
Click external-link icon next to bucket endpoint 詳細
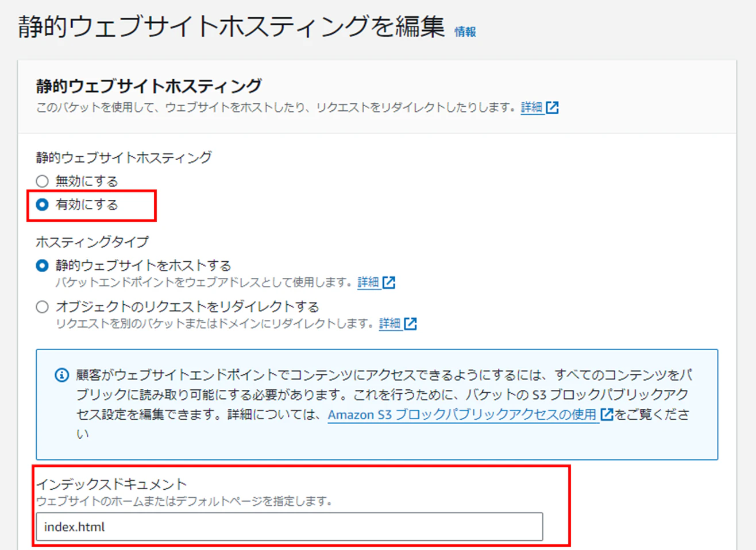pos(389,282)
